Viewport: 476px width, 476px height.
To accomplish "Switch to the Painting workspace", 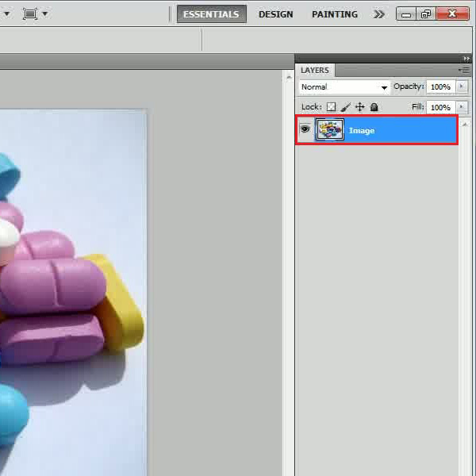I will (x=335, y=14).
